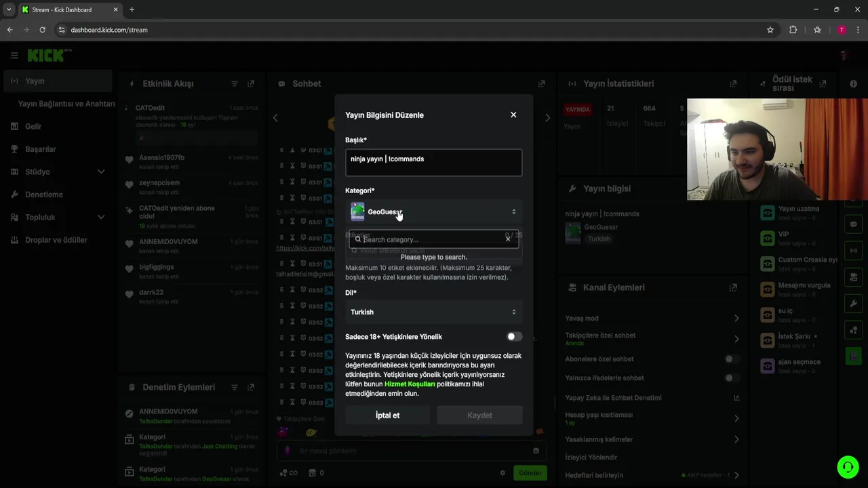Toggle Sadece 18+ Yetişkinlere Yönelik switch
Viewport: 868px width, 488px height.
tap(514, 337)
